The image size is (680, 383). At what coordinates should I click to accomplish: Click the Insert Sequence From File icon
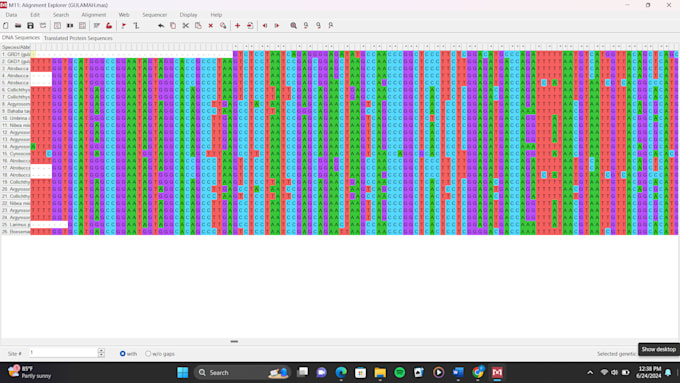[x=250, y=26]
